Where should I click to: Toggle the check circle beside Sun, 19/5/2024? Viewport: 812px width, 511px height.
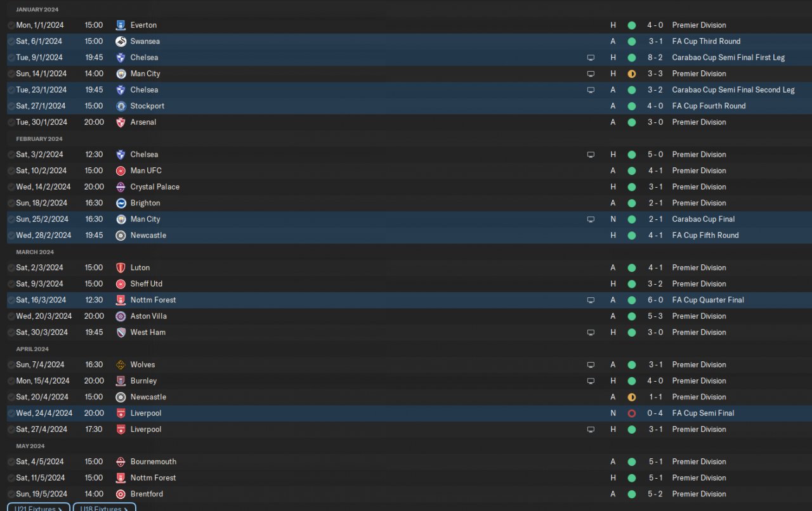[11, 494]
